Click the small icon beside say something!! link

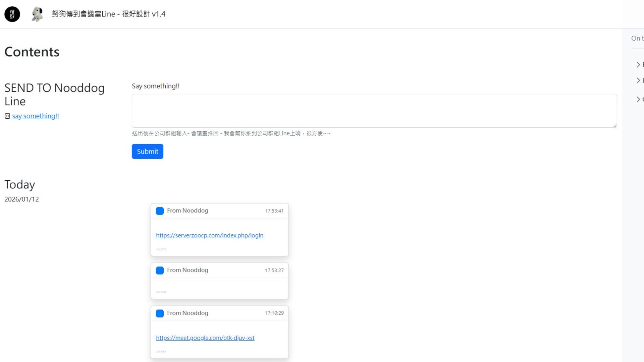coord(7,116)
